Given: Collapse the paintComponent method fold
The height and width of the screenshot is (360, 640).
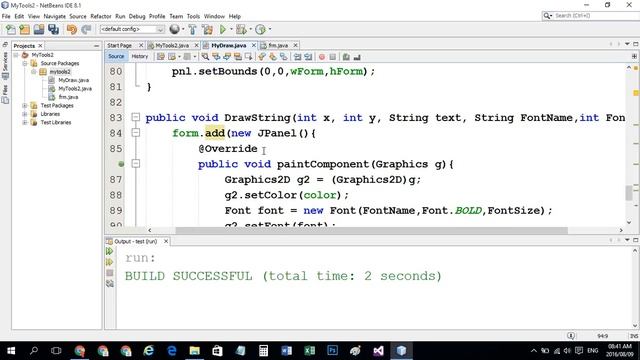Looking at the screenshot, I should [x=136, y=164].
